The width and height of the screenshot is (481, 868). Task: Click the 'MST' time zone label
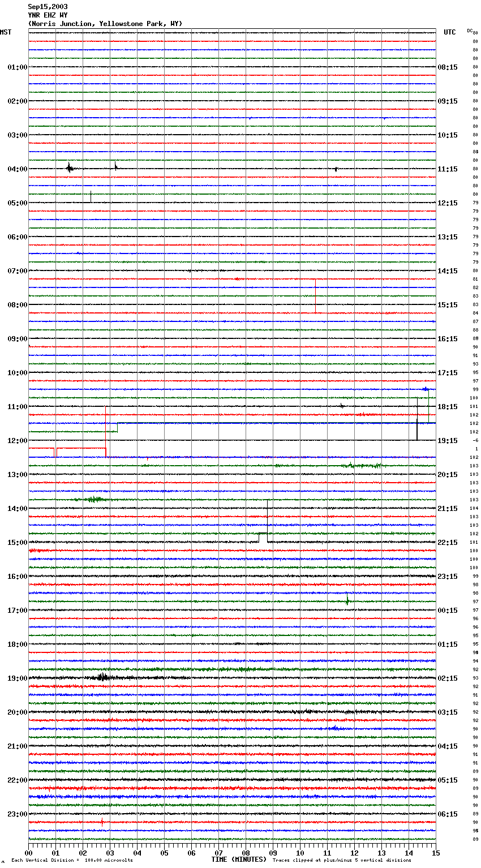pos(6,32)
